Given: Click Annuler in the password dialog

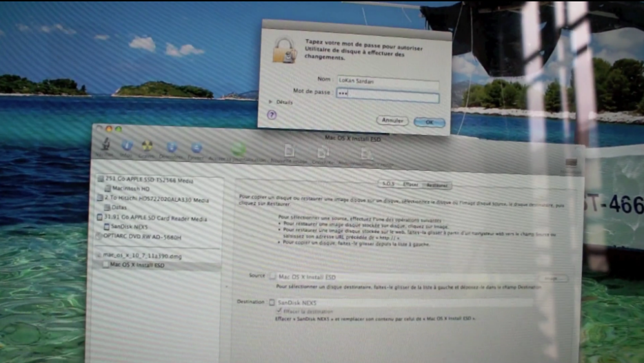Looking at the screenshot, I should pos(392,120).
